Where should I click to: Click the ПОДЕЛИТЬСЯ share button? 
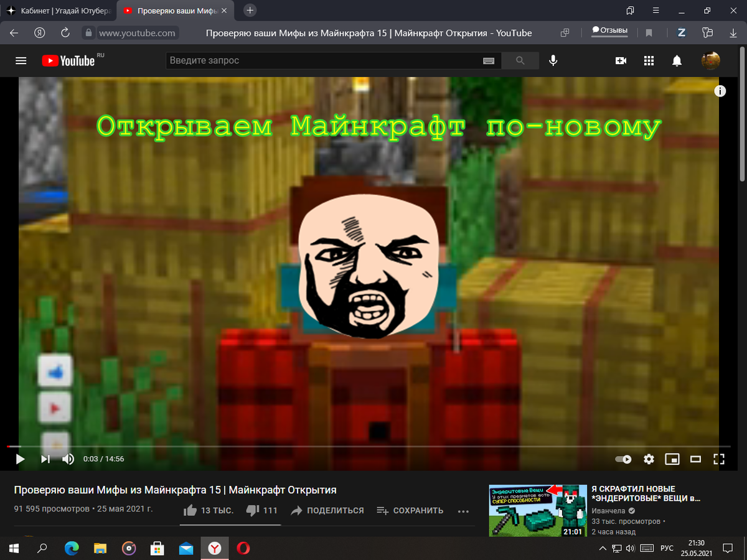click(x=327, y=510)
